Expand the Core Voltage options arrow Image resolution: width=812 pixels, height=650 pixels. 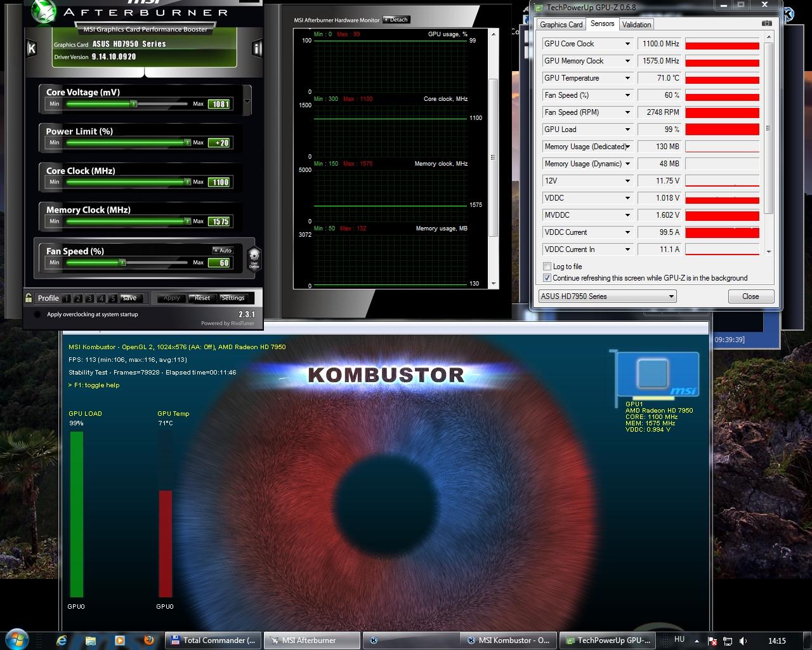(247, 102)
